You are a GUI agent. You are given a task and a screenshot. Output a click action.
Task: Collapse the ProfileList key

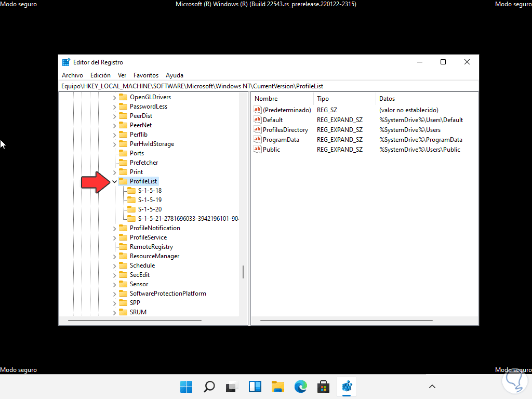click(115, 181)
